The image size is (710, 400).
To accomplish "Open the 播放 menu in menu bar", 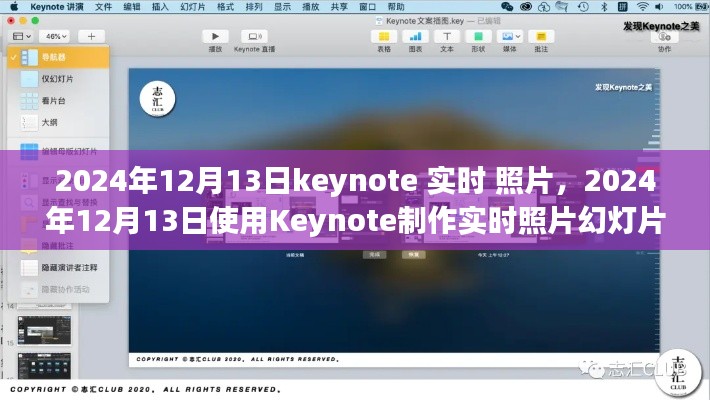I will click(311, 7).
